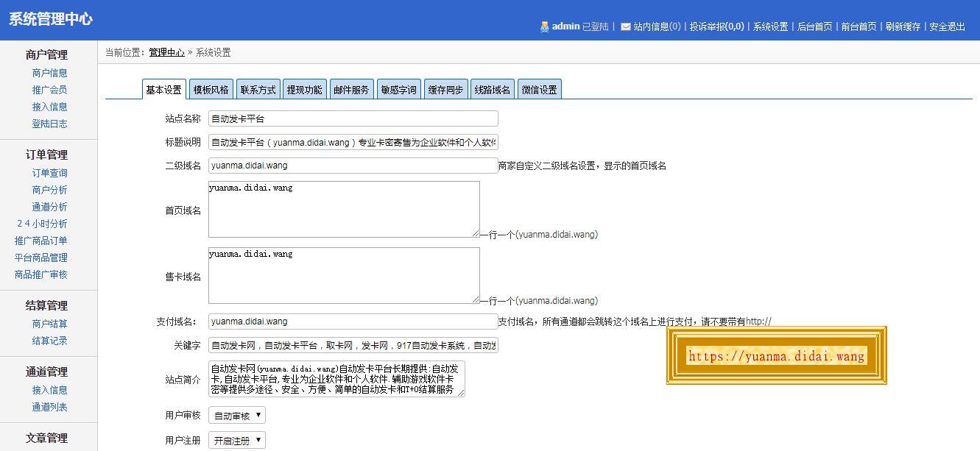Switch to the 模板风格 tab
The height and width of the screenshot is (451, 980).
[x=211, y=90]
